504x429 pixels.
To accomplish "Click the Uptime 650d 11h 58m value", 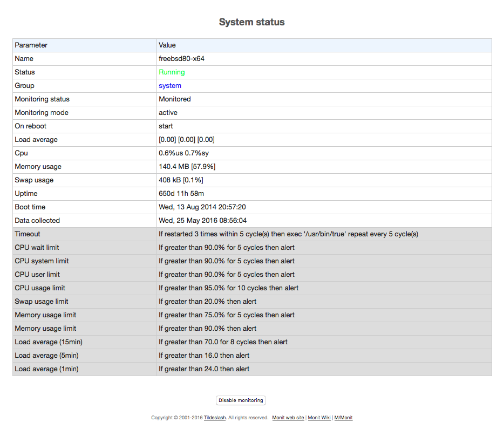I will click(x=181, y=193).
